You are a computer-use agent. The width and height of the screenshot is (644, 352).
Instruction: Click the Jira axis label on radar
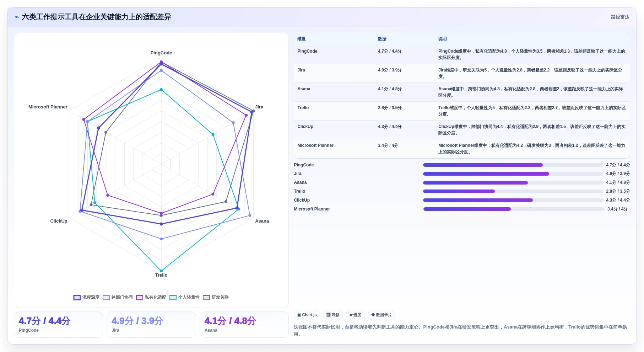pos(259,107)
